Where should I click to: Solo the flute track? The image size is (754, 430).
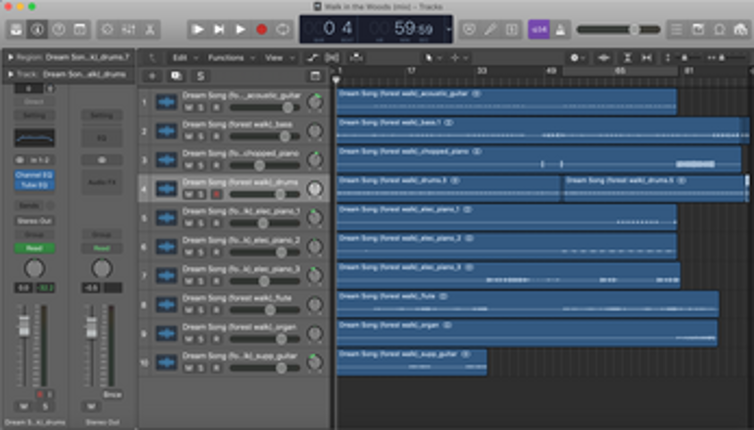pos(201,310)
